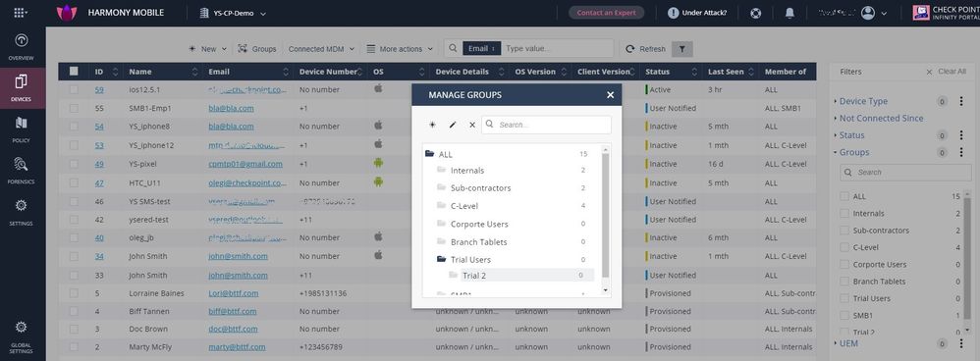
Task: Clear all filters
Action: (x=946, y=72)
